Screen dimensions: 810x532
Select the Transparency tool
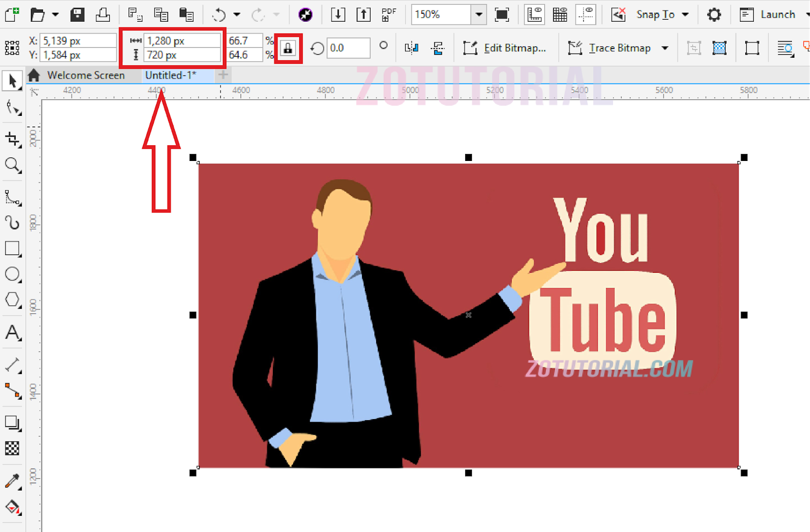(13, 448)
